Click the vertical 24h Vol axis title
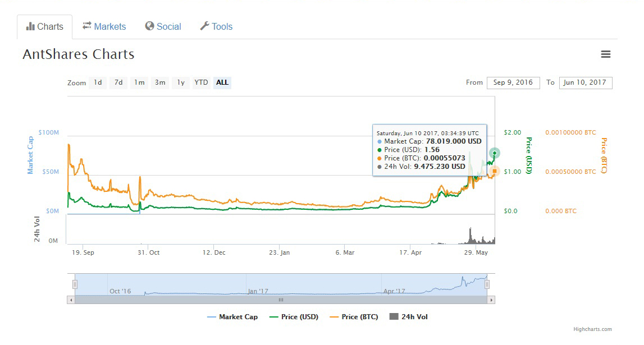 pos(37,229)
